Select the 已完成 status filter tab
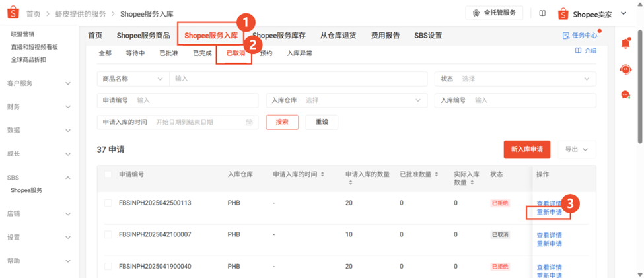644x278 pixels. tap(203, 53)
